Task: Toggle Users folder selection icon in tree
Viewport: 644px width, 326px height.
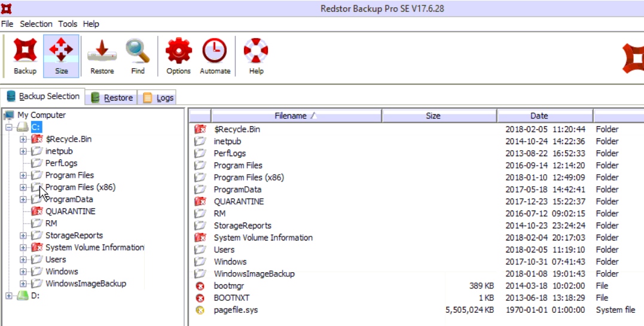Action: click(x=36, y=260)
